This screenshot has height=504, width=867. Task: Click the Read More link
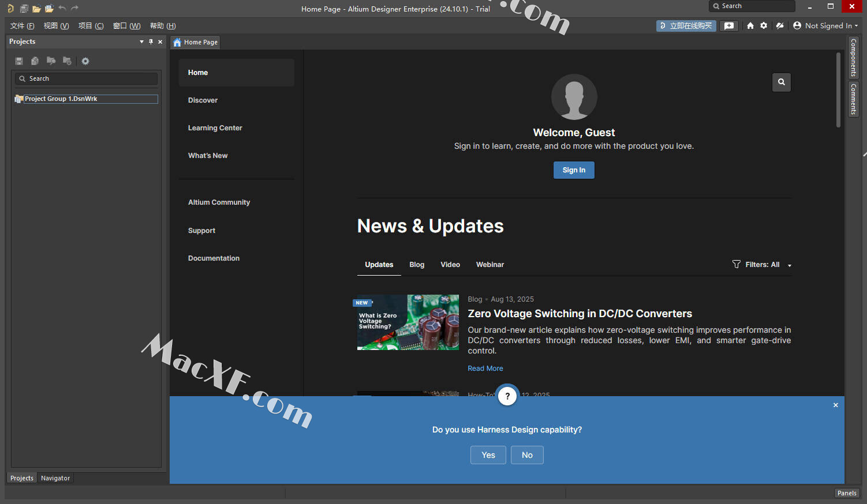(485, 368)
